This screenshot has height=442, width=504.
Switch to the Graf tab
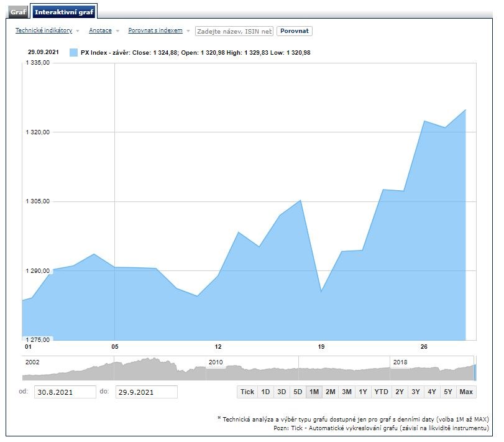(x=18, y=12)
